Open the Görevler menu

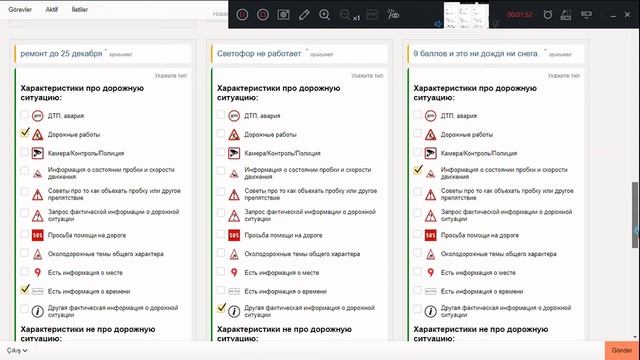tap(20, 9)
